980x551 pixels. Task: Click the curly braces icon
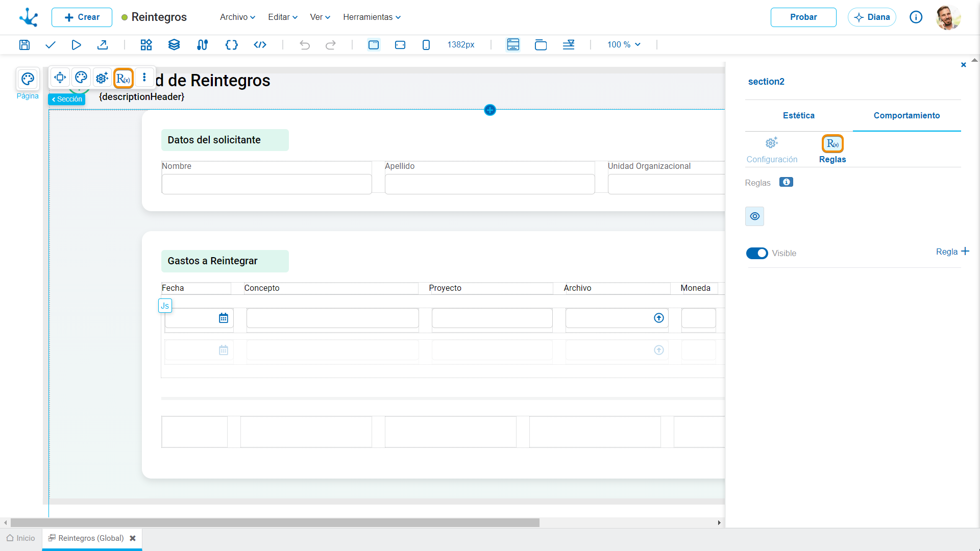point(232,45)
